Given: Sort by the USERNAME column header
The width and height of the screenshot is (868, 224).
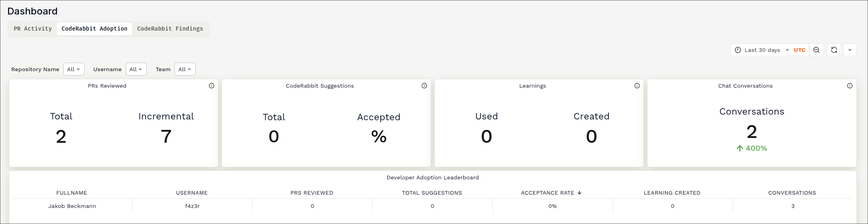Looking at the screenshot, I should point(192,193).
